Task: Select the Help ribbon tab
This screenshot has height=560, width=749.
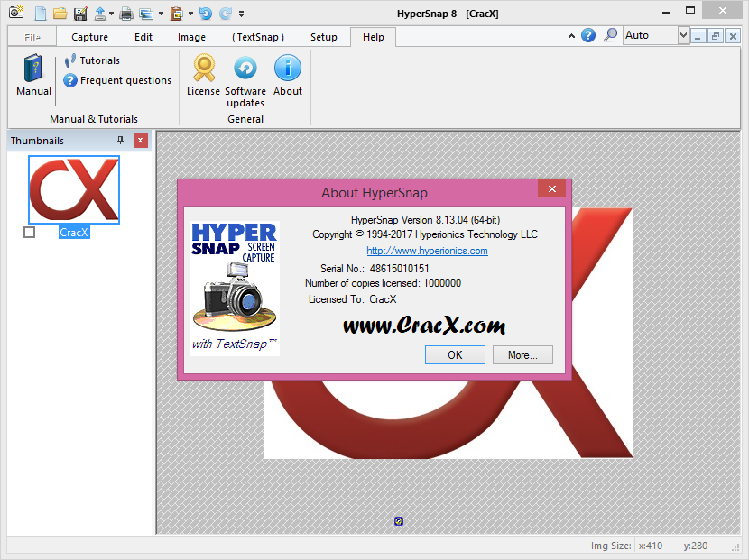Action: (x=373, y=37)
